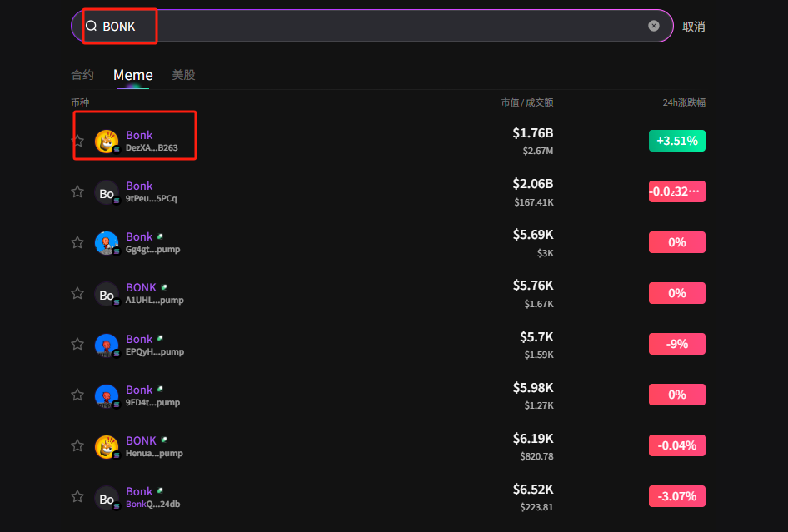Toggle star for BONK A1UHL...pump

click(77, 293)
